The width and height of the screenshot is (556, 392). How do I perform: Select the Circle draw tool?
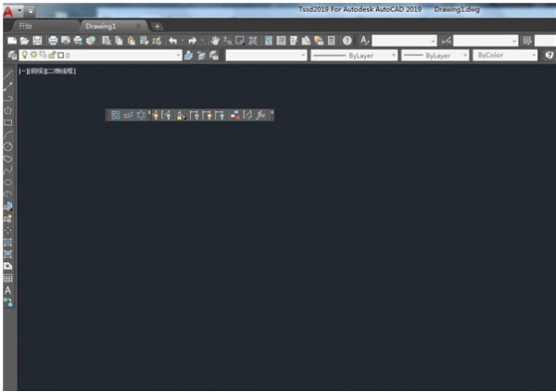click(8, 146)
